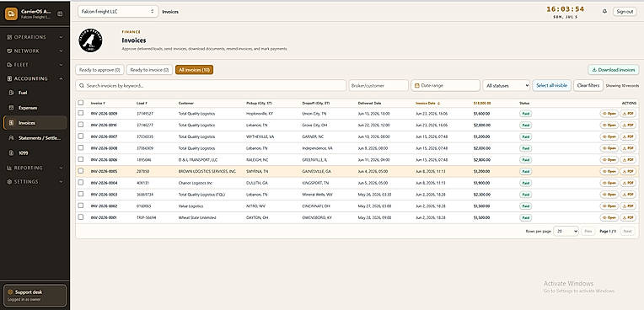Click the Broker/customer filter field
This screenshot has width=644, height=310.
point(378,85)
